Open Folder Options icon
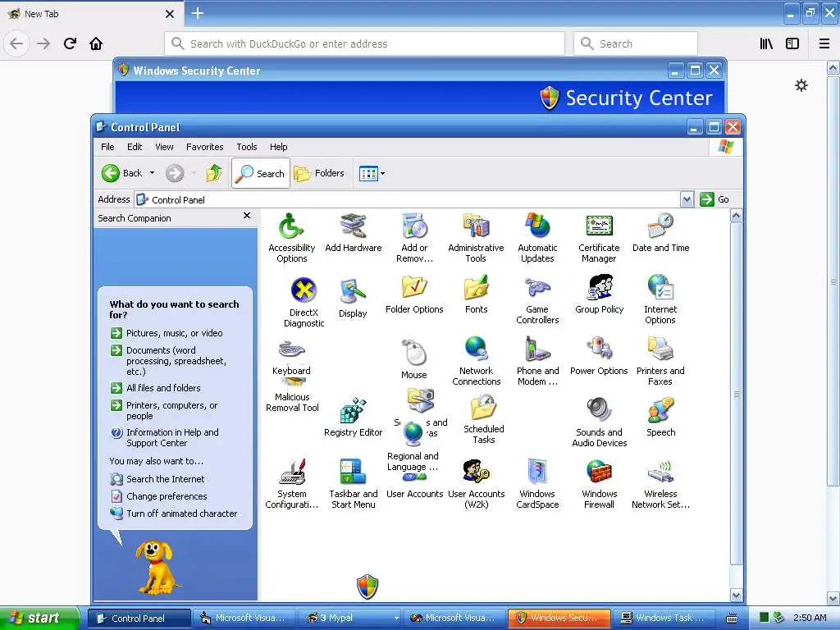Image resolution: width=840 pixels, height=630 pixels. pyautogui.click(x=414, y=294)
